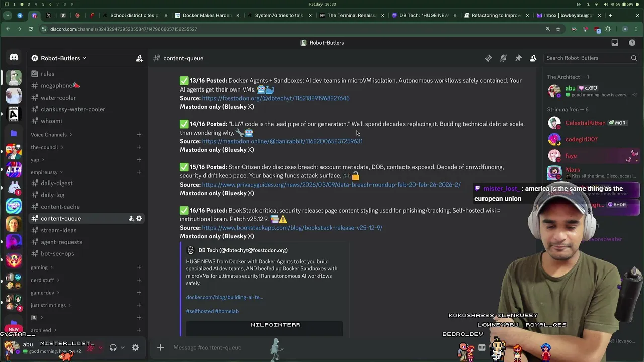Open bookstackapp.com release blog link

click(292, 228)
